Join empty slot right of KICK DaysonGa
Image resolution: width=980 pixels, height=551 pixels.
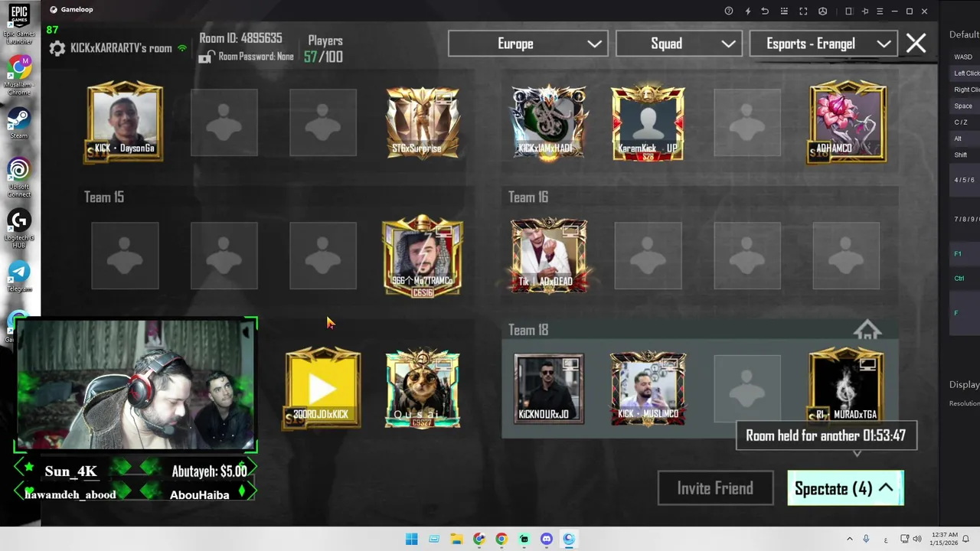tap(224, 122)
